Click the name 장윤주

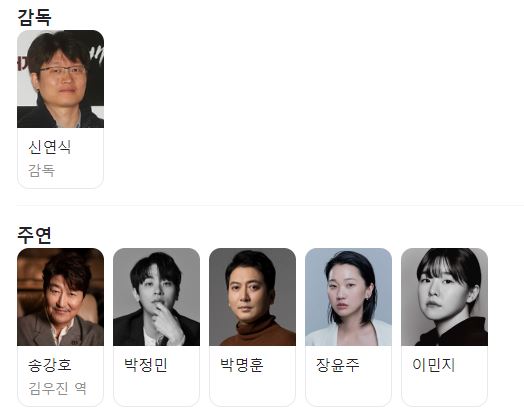pos(338,365)
